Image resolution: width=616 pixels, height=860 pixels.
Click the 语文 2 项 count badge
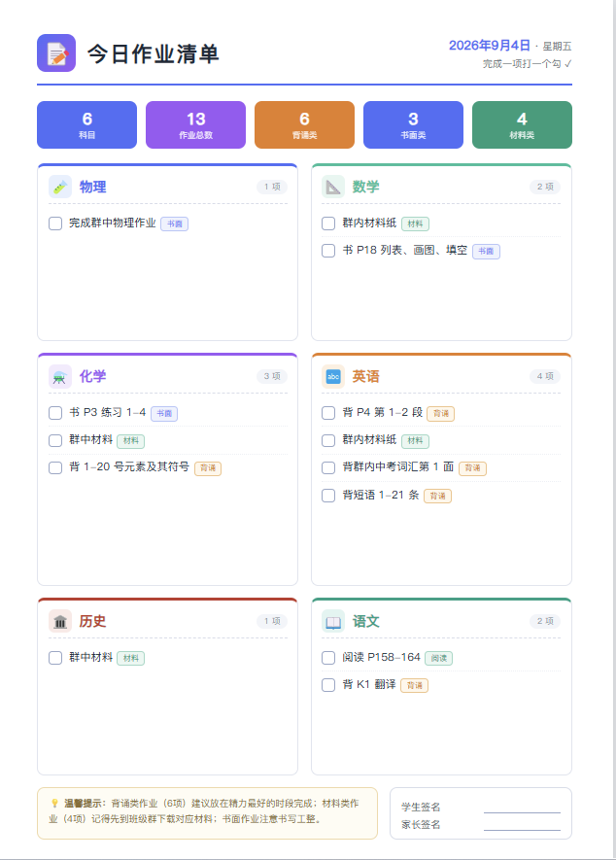click(545, 621)
